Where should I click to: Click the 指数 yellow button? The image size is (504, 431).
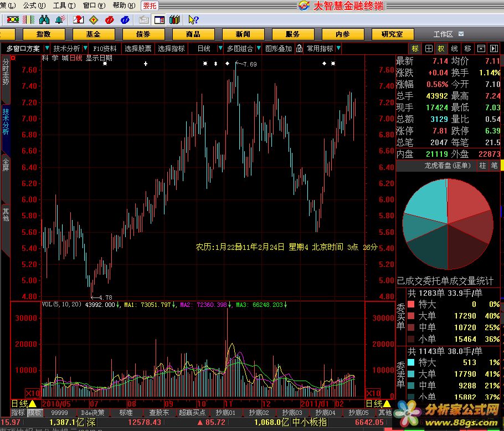pos(44,34)
